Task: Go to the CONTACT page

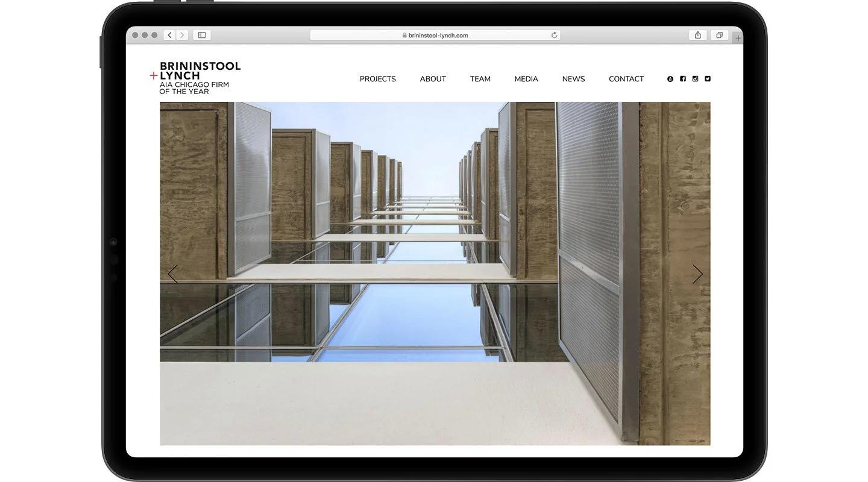Action: pyautogui.click(x=626, y=79)
